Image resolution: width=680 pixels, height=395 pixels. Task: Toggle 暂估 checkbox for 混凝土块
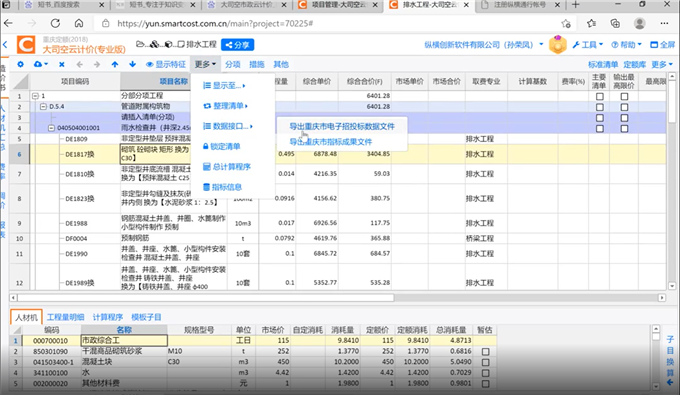(485, 362)
